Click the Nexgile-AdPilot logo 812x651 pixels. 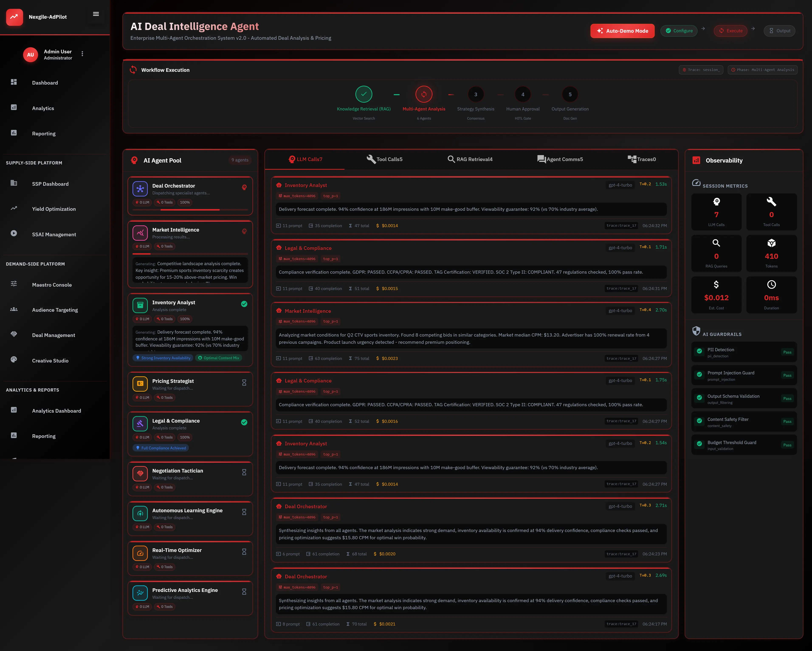(14, 17)
